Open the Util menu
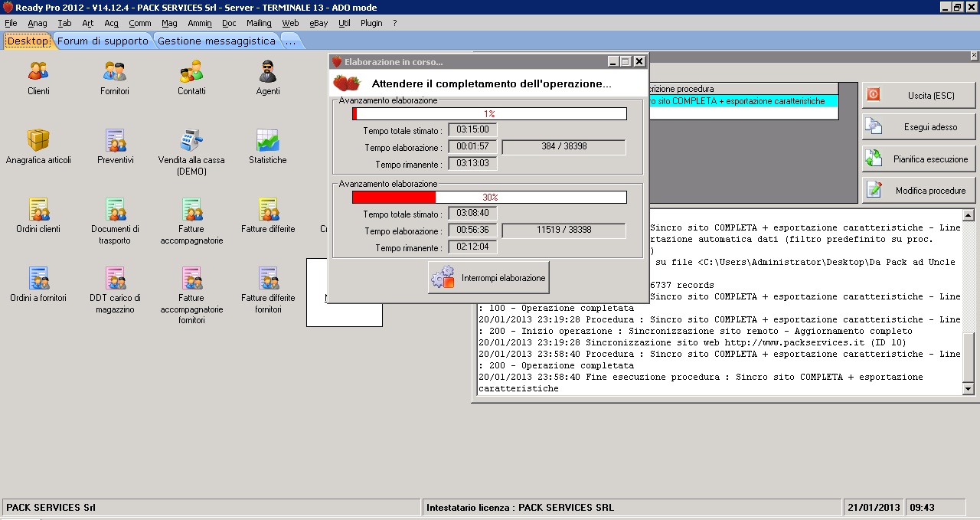The width and height of the screenshot is (980, 520). tap(345, 23)
